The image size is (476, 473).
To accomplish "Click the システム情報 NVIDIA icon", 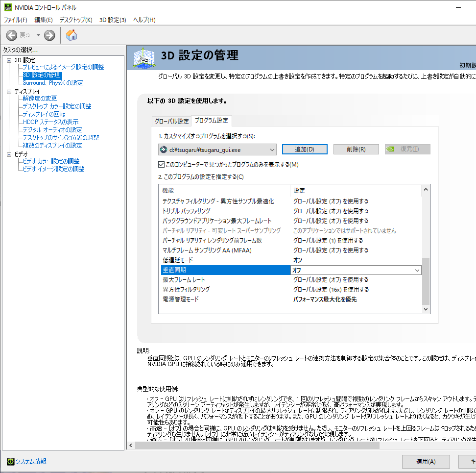I will pyautogui.click(x=10, y=461).
